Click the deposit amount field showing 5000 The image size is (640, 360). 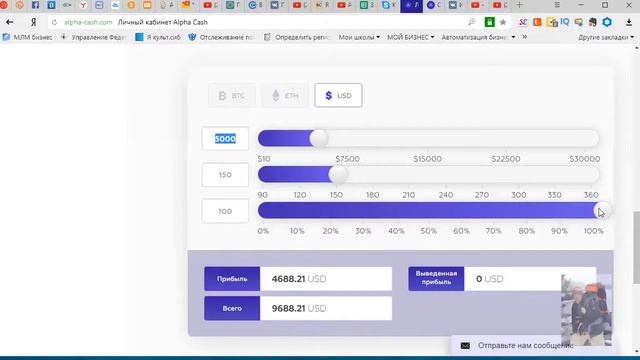pos(225,139)
